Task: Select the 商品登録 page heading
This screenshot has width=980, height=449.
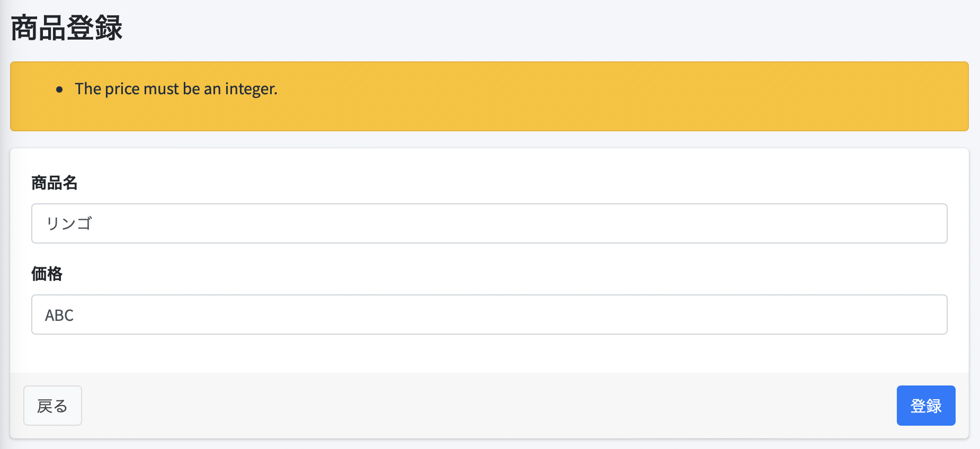Action: (x=67, y=28)
